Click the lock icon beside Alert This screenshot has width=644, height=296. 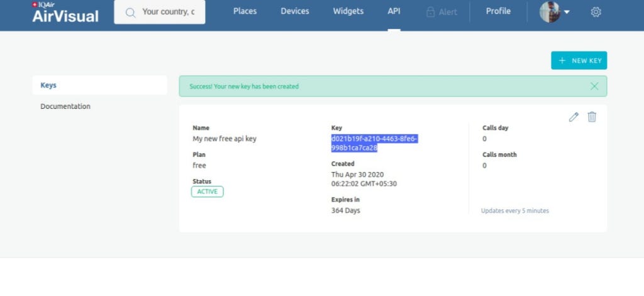pyautogui.click(x=430, y=12)
